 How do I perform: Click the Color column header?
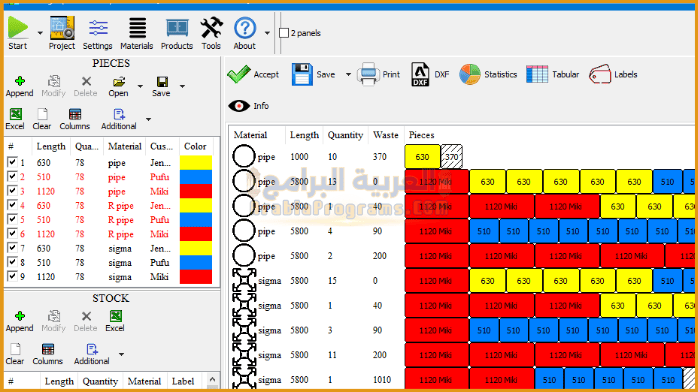[x=195, y=146]
